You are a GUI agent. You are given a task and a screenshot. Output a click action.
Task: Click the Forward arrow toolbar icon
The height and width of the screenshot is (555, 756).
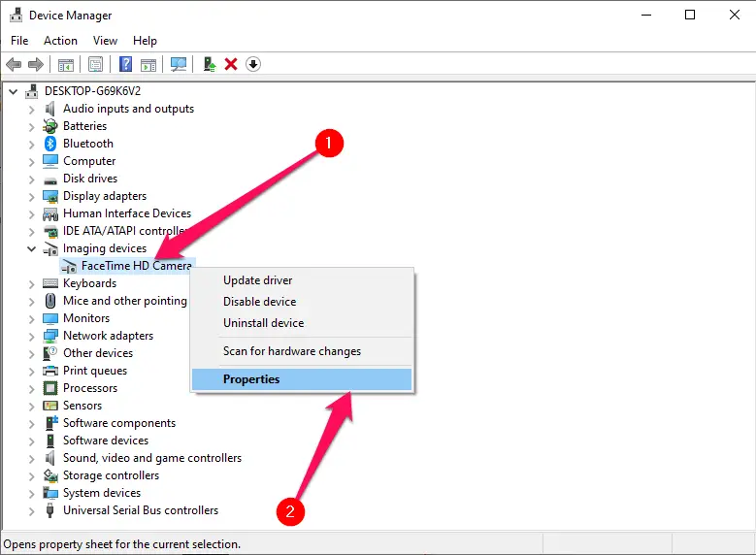pos(36,64)
